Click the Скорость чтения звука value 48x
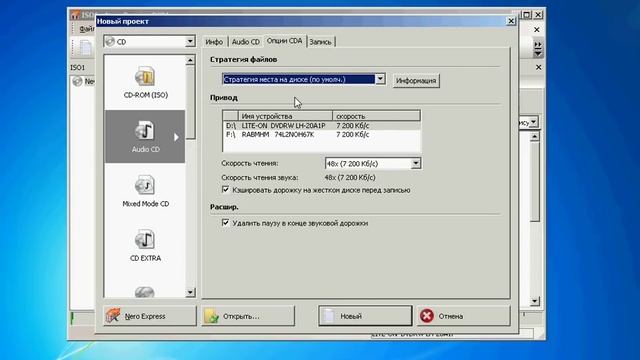The image size is (640, 360). click(350, 178)
